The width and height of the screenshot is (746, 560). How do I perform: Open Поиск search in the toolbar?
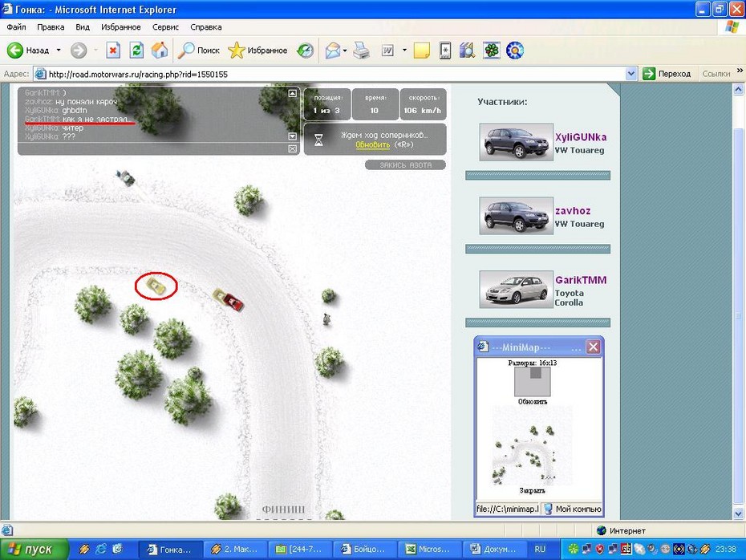click(x=198, y=50)
